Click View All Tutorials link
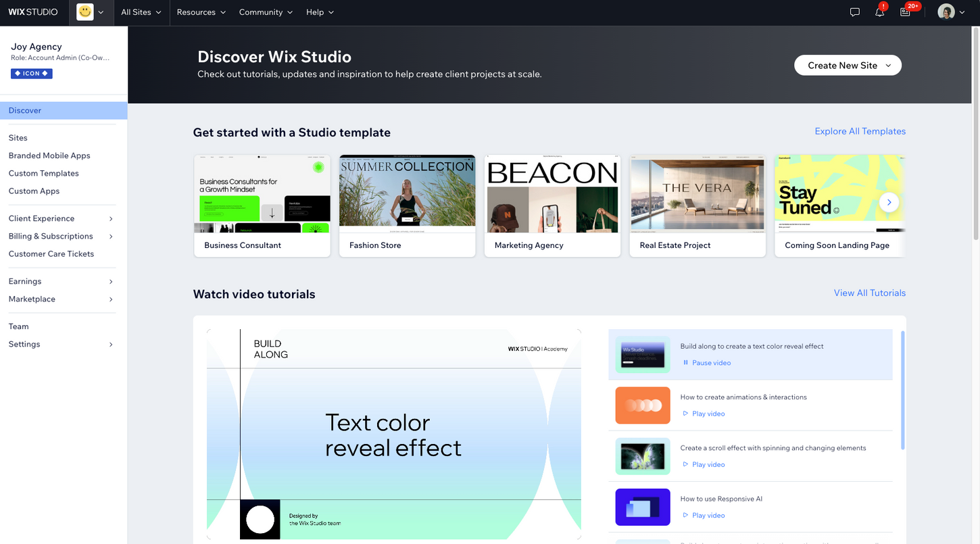Image resolution: width=980 pixels, height=544 pixels. point(869,293)
